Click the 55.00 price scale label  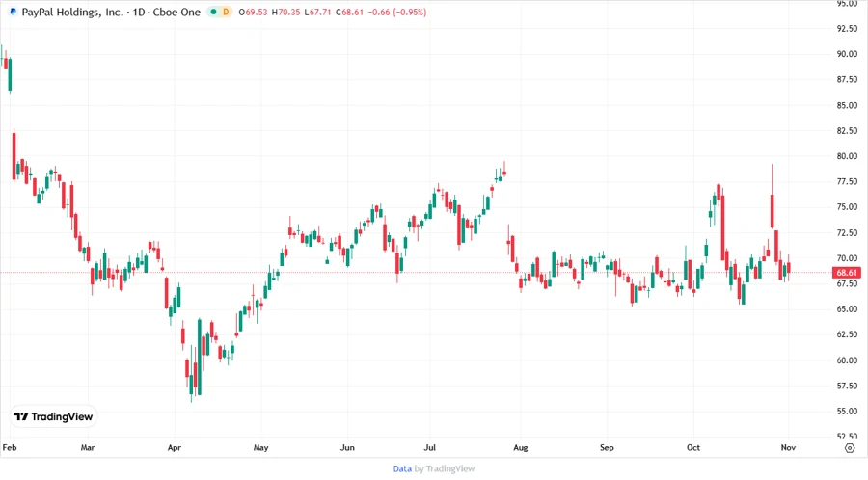tap(847, 411)
